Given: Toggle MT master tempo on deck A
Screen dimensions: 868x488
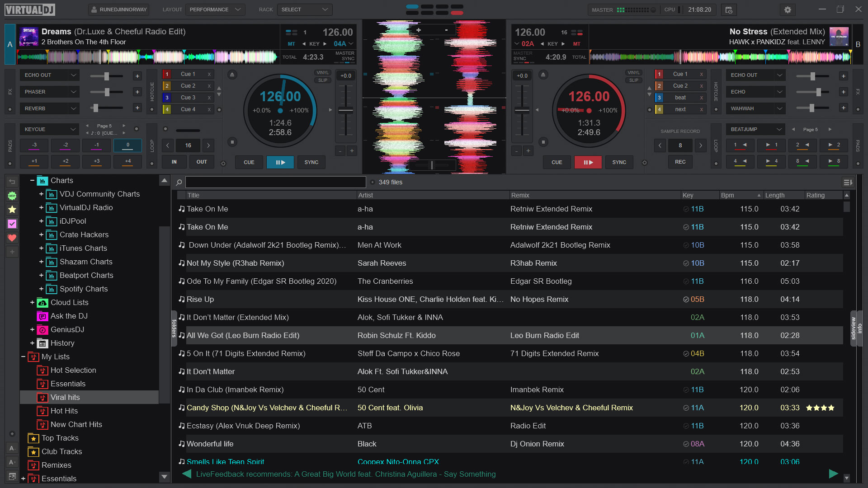Looking at the screenshot, I should (291, 44).
